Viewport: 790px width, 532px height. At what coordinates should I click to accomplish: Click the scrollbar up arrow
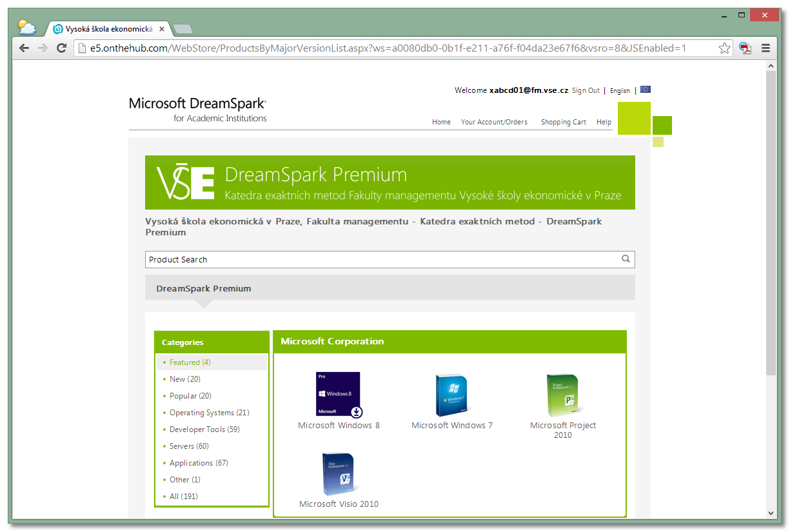click(771, 65)
